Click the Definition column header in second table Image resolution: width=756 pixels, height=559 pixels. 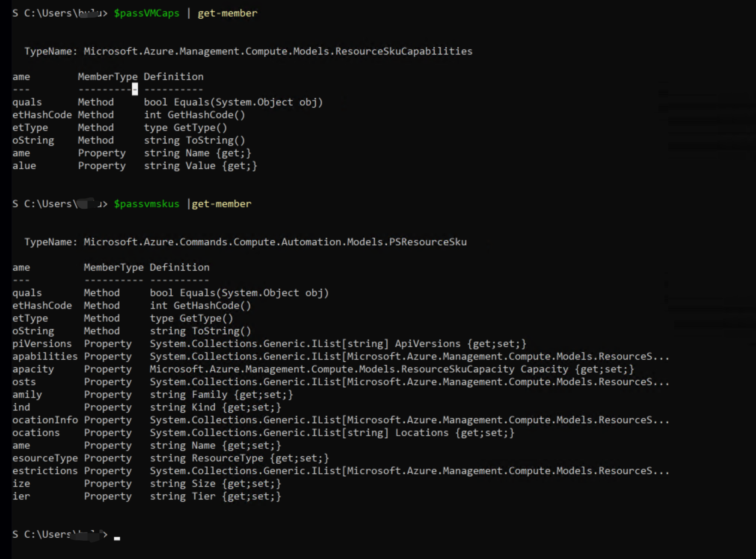click(x=179, y=267)
